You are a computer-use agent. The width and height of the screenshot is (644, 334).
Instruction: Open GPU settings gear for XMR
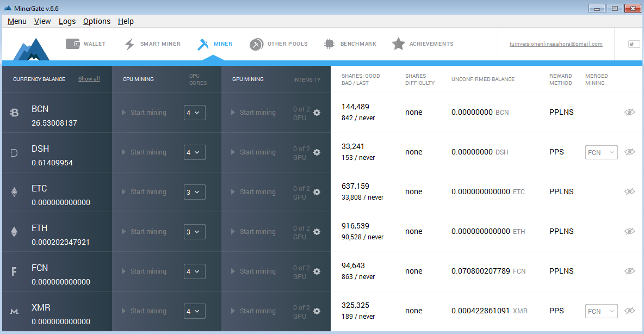[317, 311]
